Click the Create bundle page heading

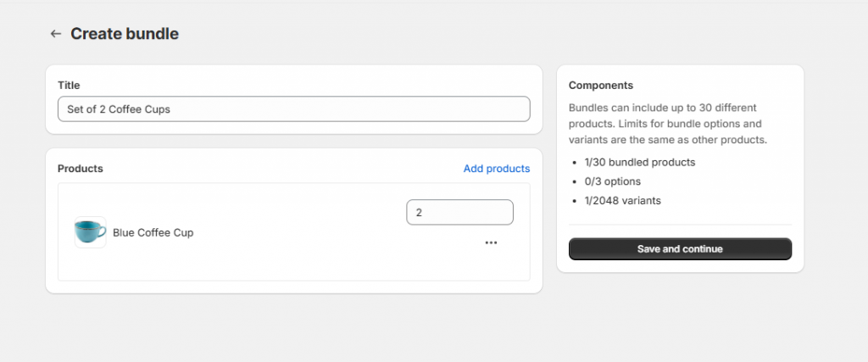click(125, 34)
